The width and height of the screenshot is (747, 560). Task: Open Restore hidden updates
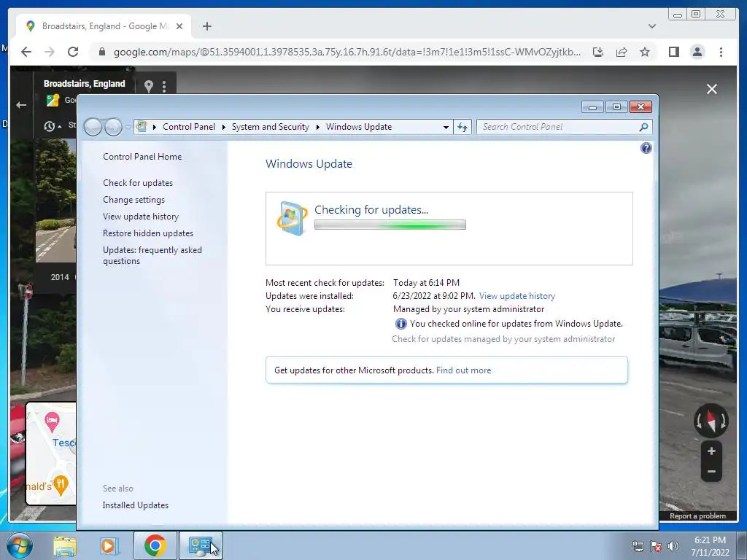[x=147, y=233]
